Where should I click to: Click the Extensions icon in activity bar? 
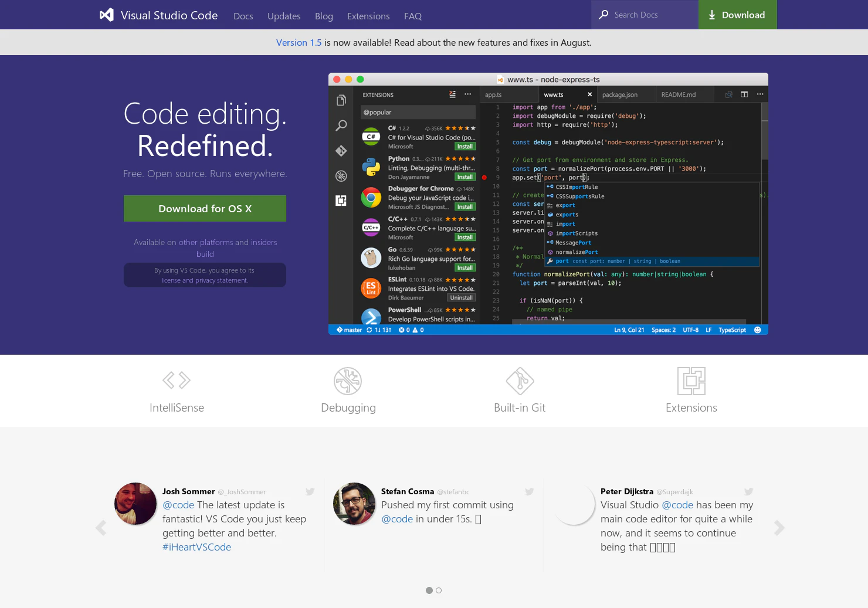[x=341, y=201]
